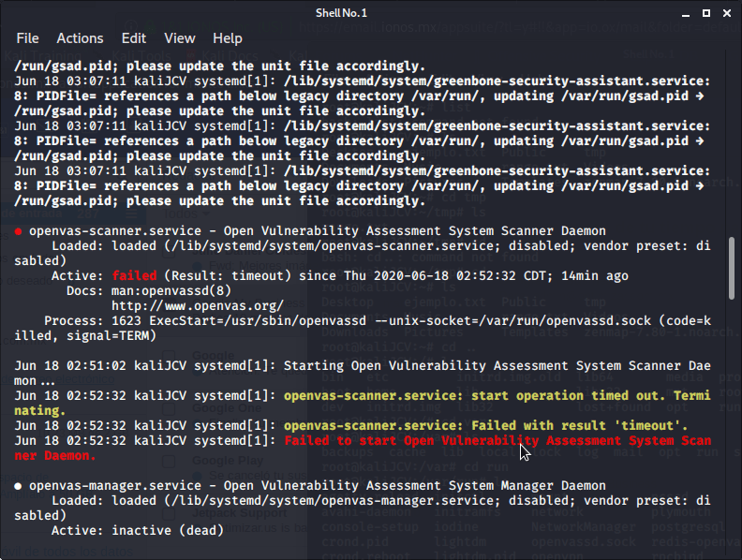The height and width of the screenshot is (560, 742).
Task: Open the Help menu
Action: click(x=228, y=38)
